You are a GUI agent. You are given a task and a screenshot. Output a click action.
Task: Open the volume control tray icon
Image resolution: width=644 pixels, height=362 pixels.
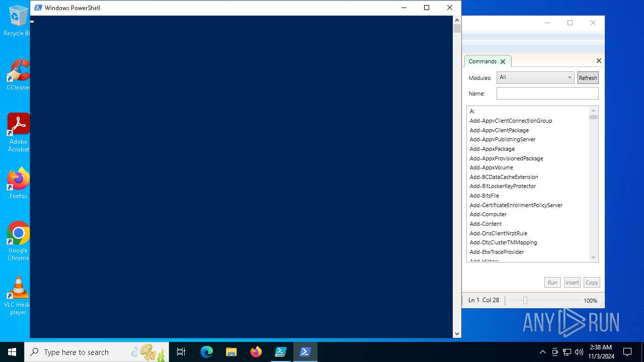[x=579, y=352]
